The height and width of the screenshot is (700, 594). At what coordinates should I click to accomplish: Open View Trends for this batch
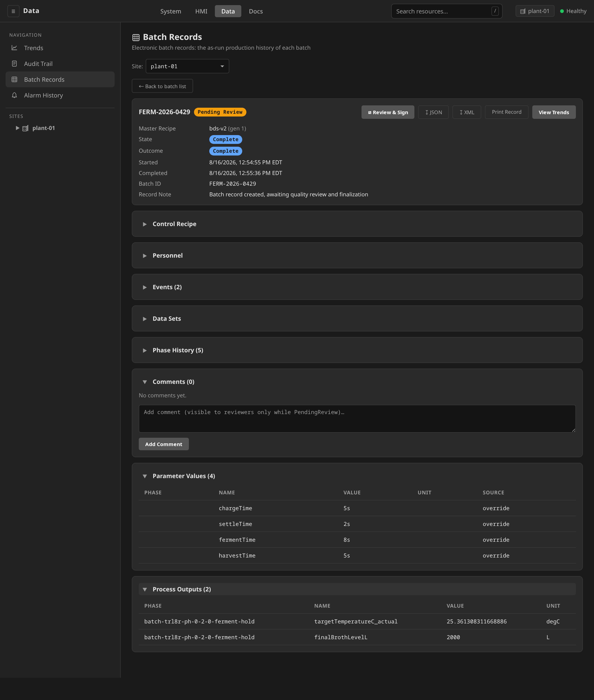pos(554,112)
